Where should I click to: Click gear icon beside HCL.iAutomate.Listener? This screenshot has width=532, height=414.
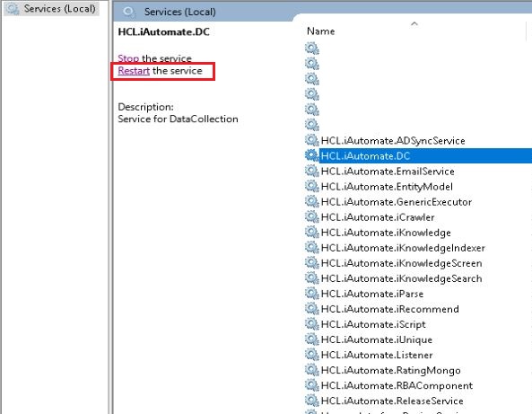312,354
